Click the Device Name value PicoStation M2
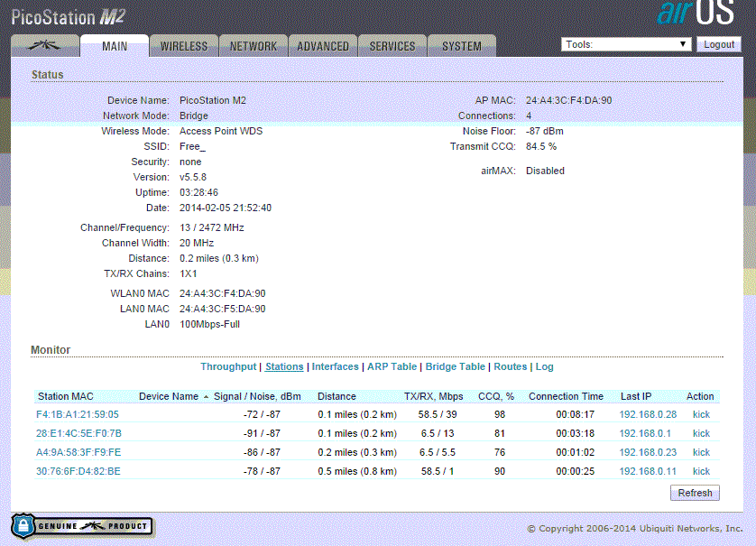This screenshot has width=756, height=546. 213,100
